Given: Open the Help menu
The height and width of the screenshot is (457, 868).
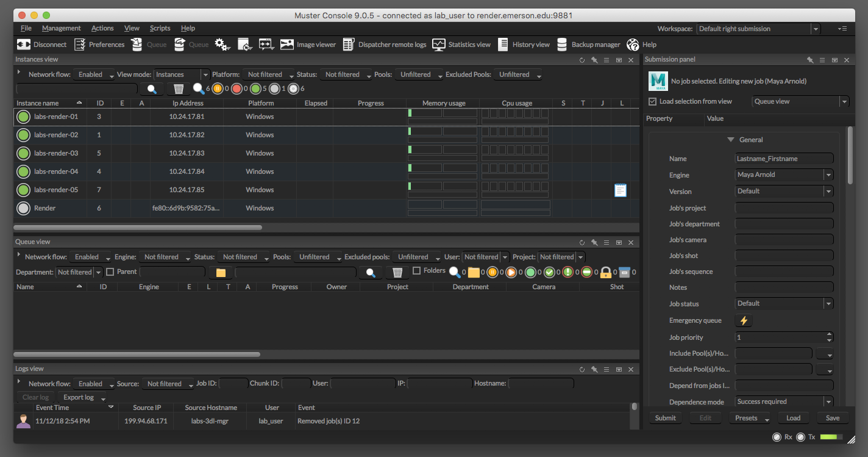Looking at the screenshot, I should [188, 28].
